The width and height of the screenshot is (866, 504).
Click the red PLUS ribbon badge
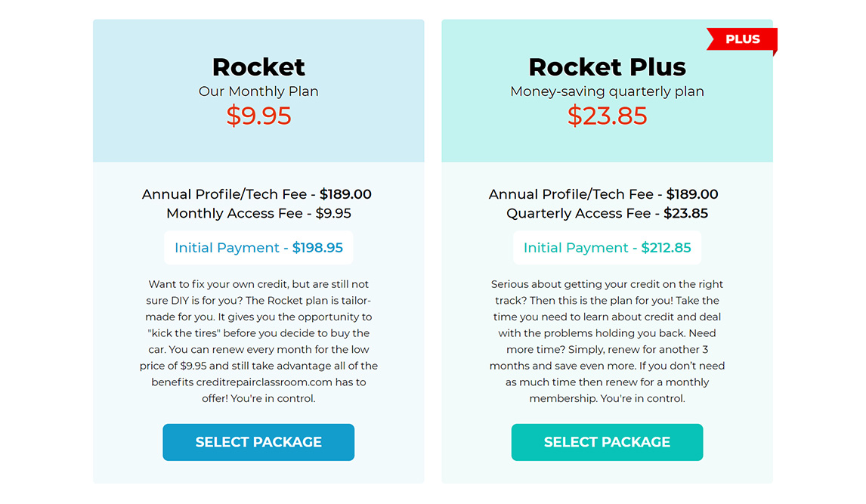(742, 39)
